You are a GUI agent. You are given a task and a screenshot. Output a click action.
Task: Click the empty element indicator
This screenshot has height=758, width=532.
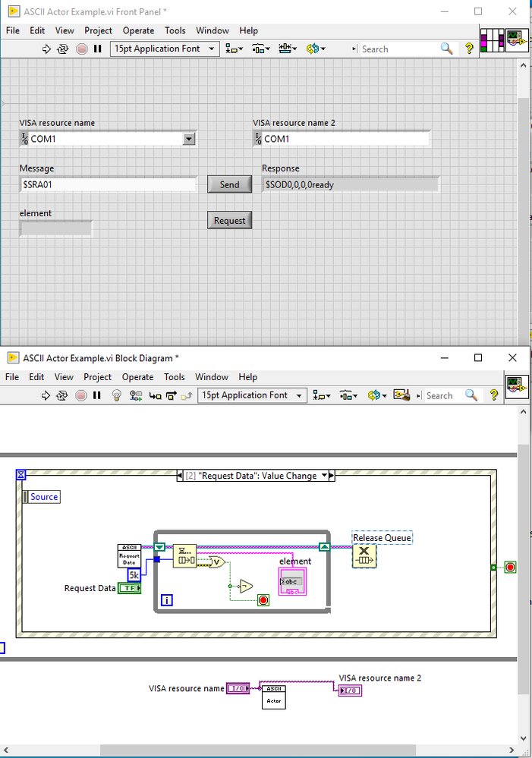(x=55, y=228)
